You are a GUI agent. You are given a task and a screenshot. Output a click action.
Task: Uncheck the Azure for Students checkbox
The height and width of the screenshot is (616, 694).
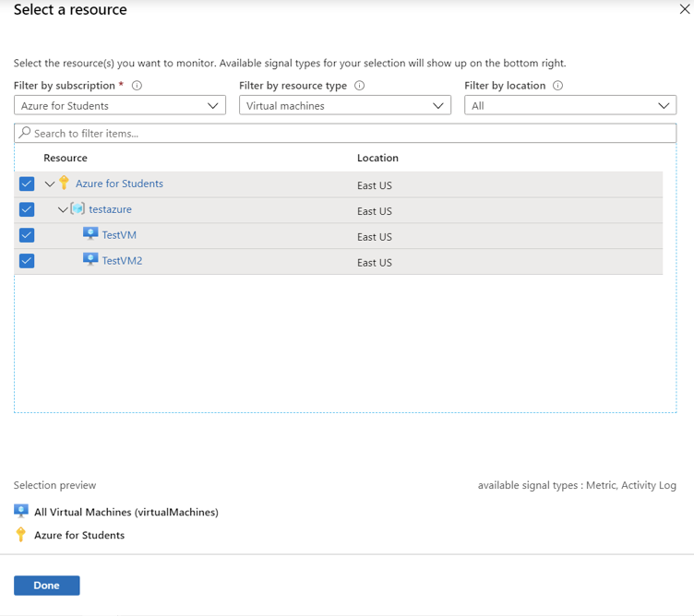pyautogui.click(x=27, y=184)
